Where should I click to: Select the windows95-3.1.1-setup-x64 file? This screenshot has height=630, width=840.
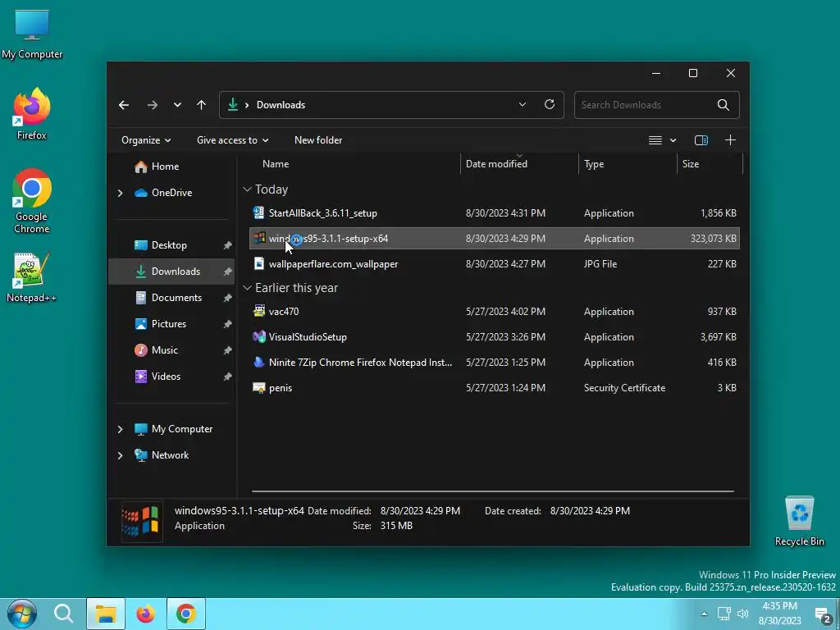tap(495, 239)
